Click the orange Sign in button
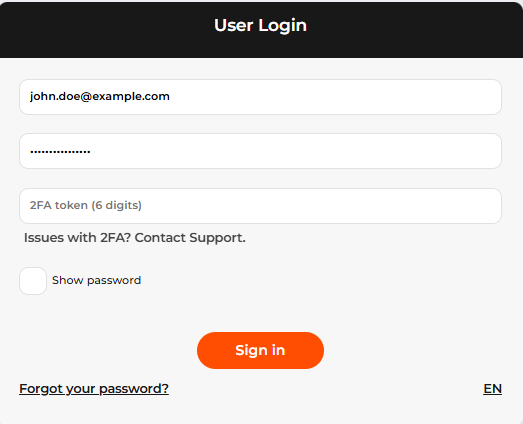This screenshot has height=424, width=523. [260, 350]
